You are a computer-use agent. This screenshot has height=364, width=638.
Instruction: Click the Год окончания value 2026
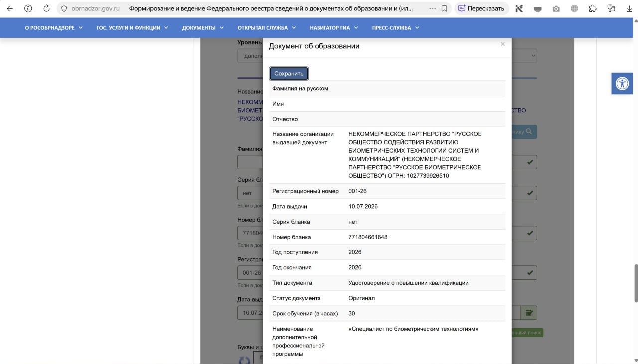click(355, 267)
